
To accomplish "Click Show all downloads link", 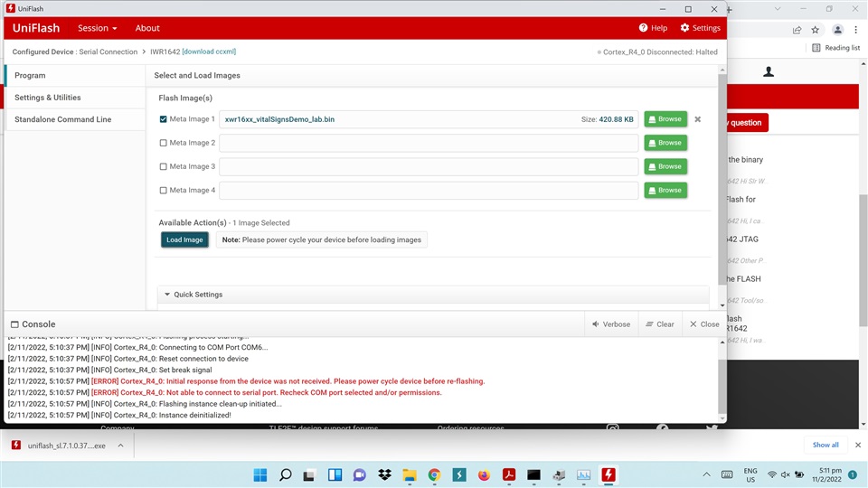I will click(826, 445).
